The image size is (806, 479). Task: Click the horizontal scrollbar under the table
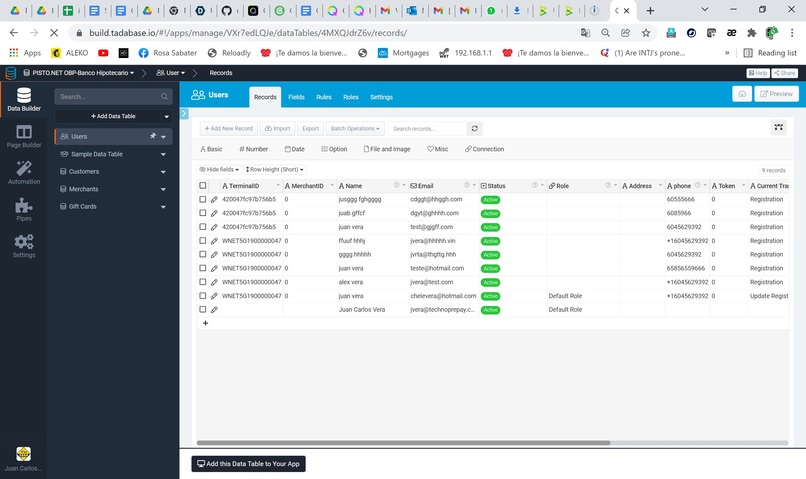(x=404, y=443)
